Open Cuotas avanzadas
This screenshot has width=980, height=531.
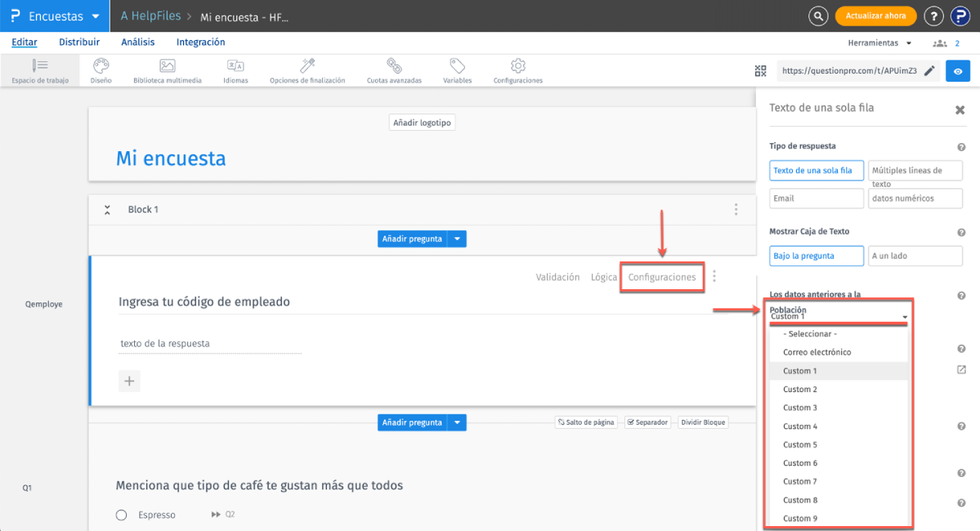point(394,70)
